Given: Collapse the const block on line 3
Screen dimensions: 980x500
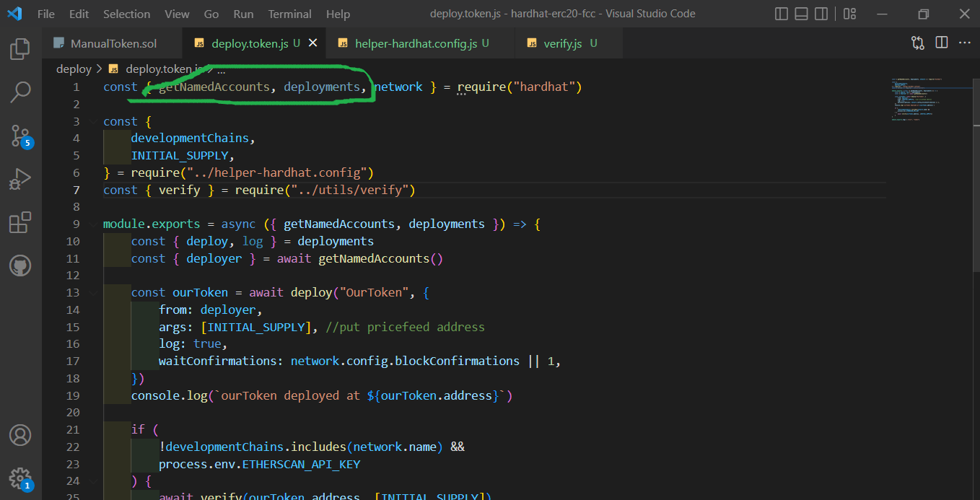Looking at the screenshot, I should tap(93, 121).
